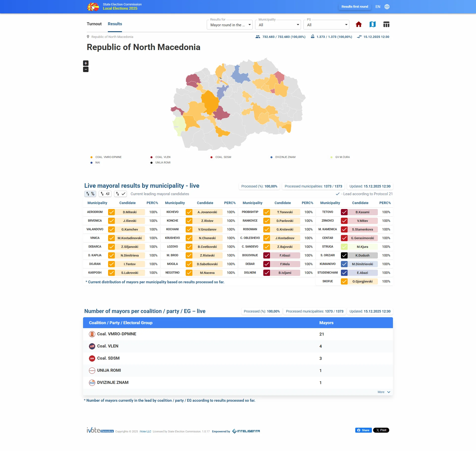Image resolution: width=476 pixels, height=451 pixels.
Task: Click the red home icon
Action: (358, 24)
